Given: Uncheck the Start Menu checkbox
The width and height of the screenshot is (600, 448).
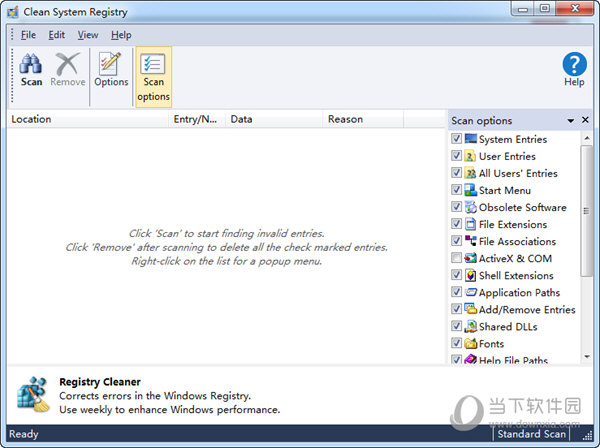Looking at the screenshot, I should (456, 190).
